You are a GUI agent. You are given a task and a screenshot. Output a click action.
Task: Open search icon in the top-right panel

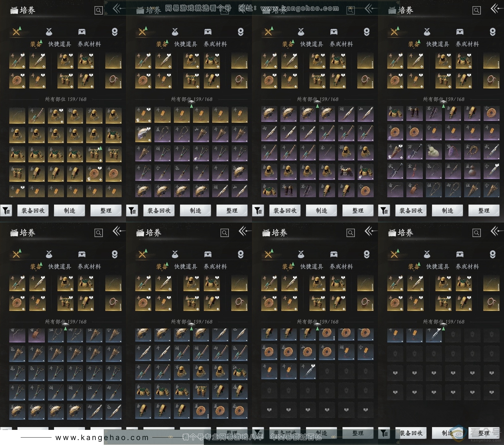(477, 11)
